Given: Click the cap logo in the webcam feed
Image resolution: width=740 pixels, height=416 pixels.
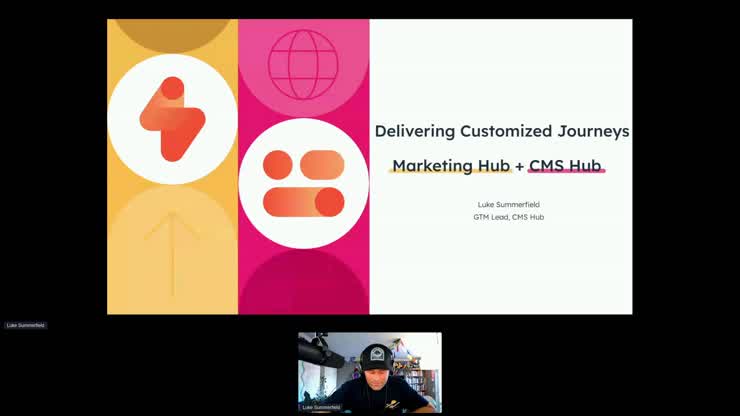Looking at the screenshot, I should (376, 354).
